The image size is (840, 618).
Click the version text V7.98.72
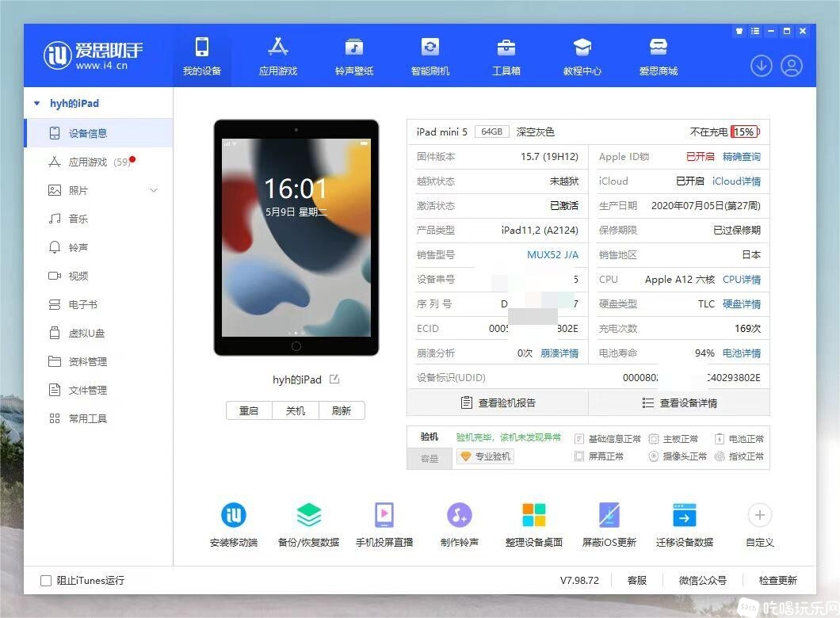point(579,581)
